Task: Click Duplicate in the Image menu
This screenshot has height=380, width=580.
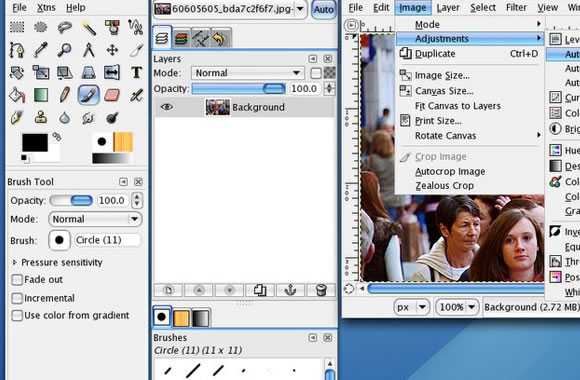Action: coord(469,54)
